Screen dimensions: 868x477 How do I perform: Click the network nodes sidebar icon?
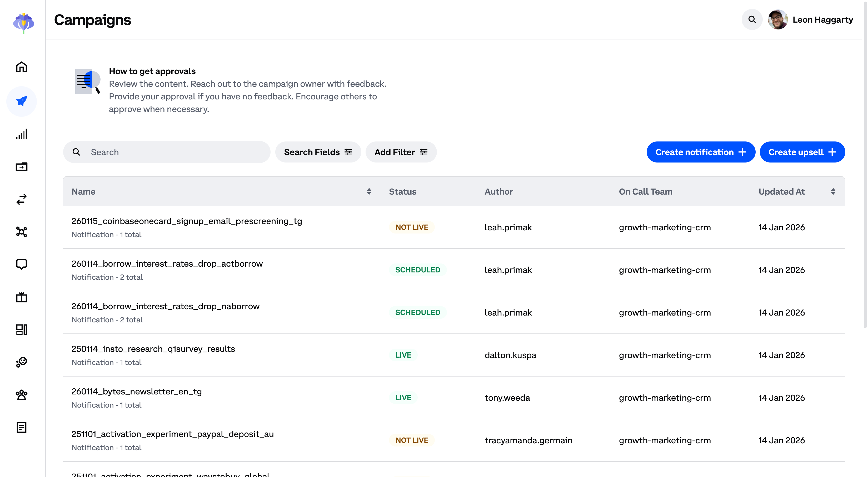pyautogui.click(x=22, y=232)
